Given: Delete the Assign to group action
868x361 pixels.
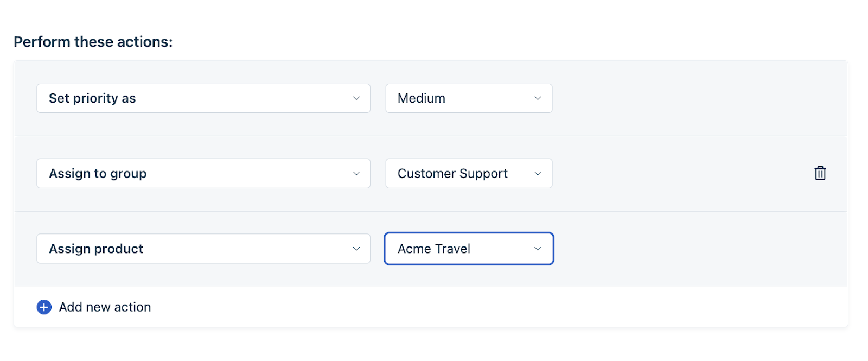Looking at the screenshot, I should (820, 173).
